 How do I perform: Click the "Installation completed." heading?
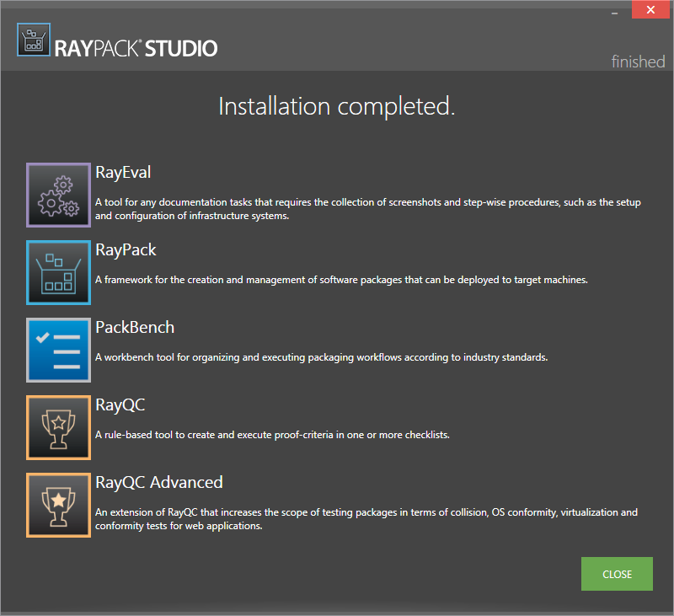337,106
